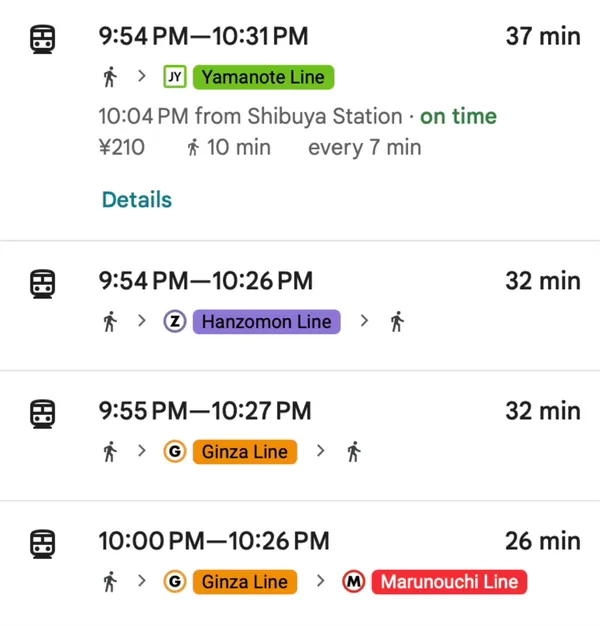The width and height of the screenshot is (600, 626).
Task: Click the train icon of the Hanzomon route
Action: [42, 283]
